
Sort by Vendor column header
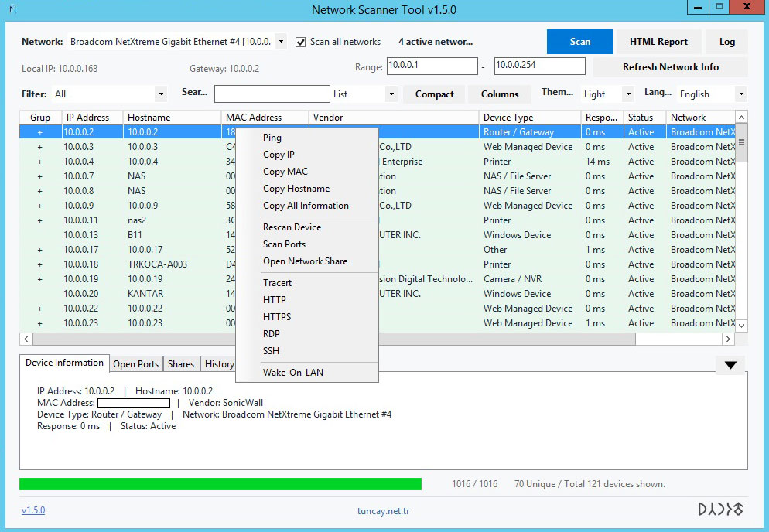click(x=394, y=118)
